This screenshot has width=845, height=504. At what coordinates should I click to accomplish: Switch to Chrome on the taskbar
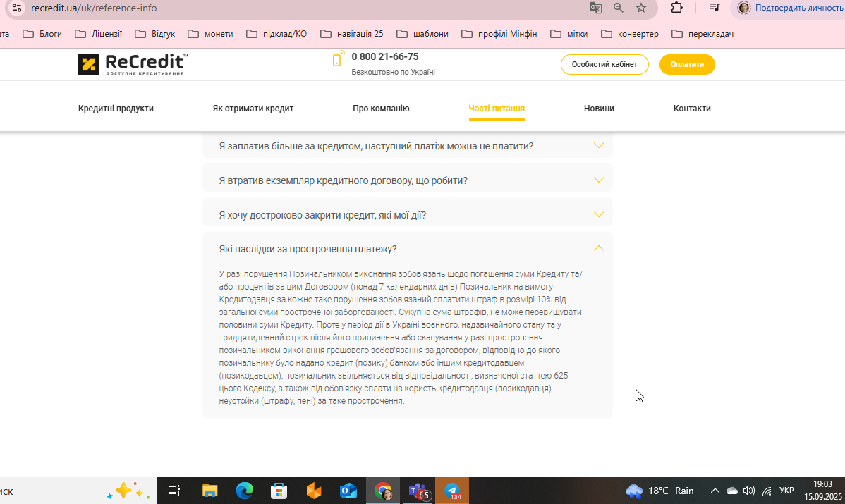[383, 491]
